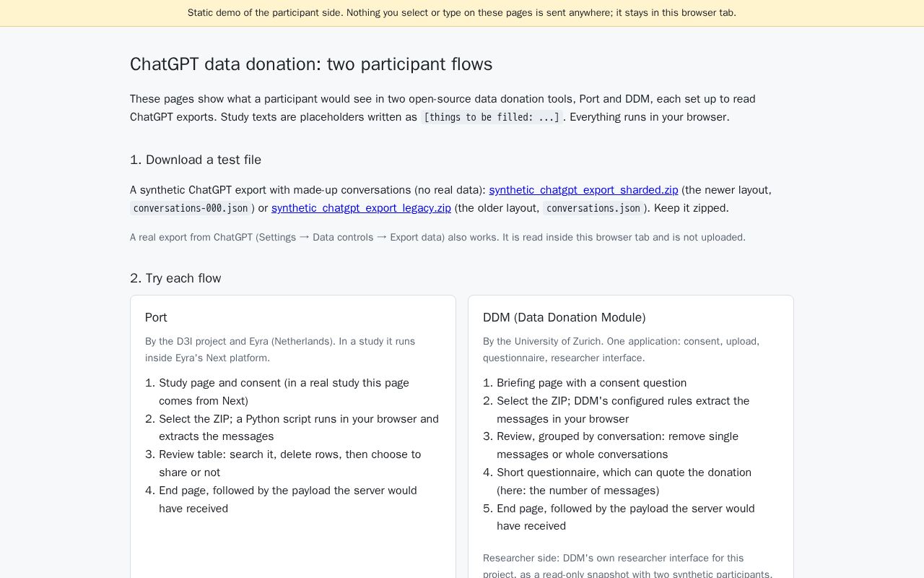Click DDM step 'Briefing page with a consent question'
Image resolution: width=924 pixels, height=578 pixels.
click(592, 383)
